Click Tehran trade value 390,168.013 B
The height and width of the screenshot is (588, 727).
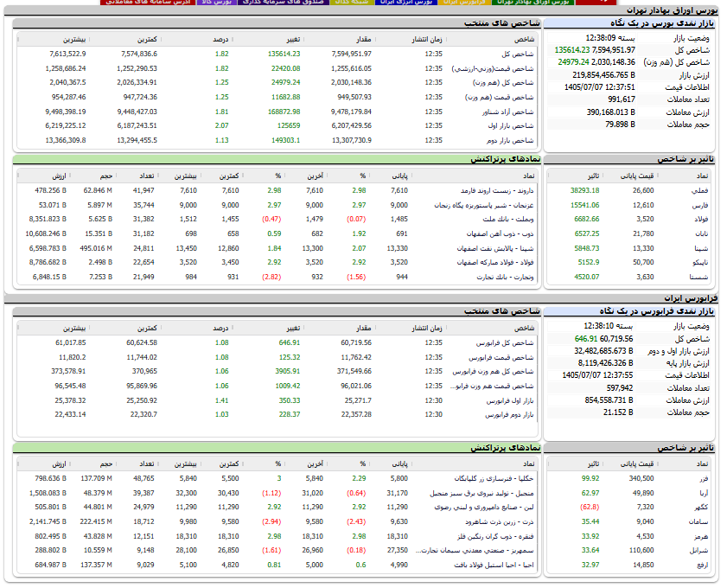610,112
